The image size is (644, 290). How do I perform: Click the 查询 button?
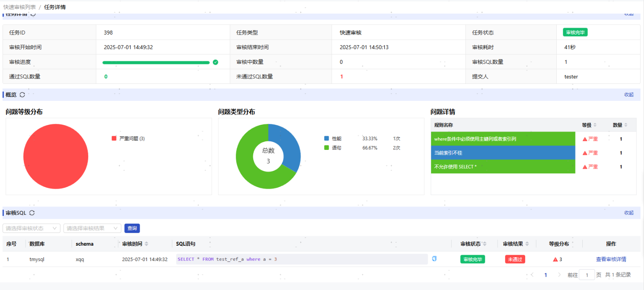(132, 228)
